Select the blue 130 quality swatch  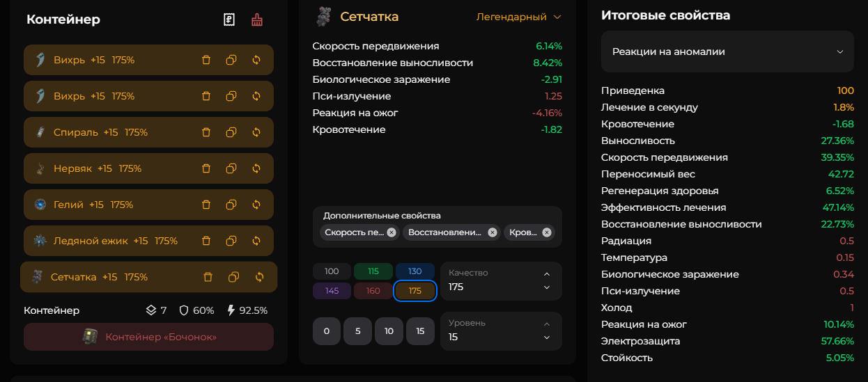coord(415,271)
